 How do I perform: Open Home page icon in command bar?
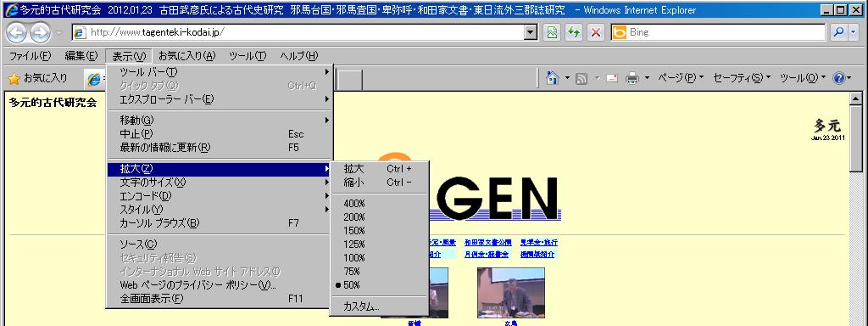pyautogui.click(x=552, y=78)
